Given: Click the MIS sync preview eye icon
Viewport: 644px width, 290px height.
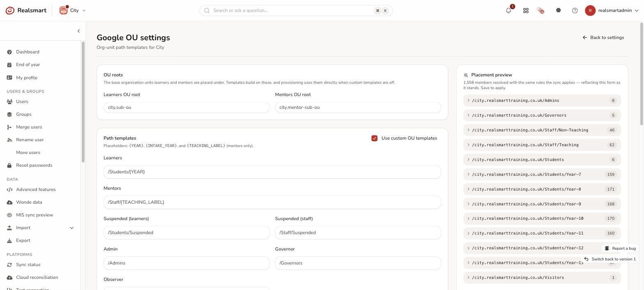Looking at the screenshot, I should tap(9, 215).
